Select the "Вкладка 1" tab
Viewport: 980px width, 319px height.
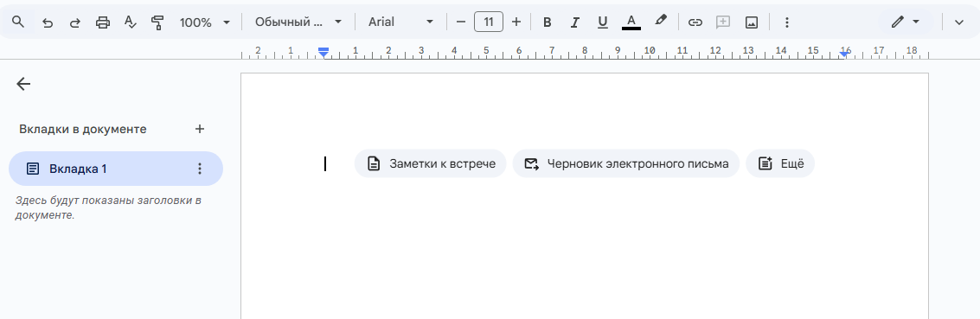coord(116,169)
